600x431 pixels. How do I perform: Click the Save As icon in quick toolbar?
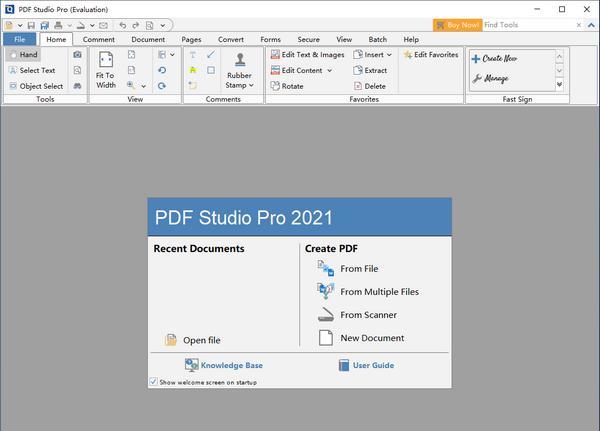(x=45, y=25)
